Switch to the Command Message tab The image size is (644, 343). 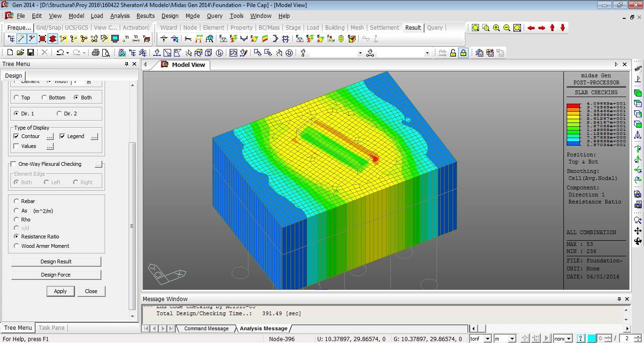[206, 328]
